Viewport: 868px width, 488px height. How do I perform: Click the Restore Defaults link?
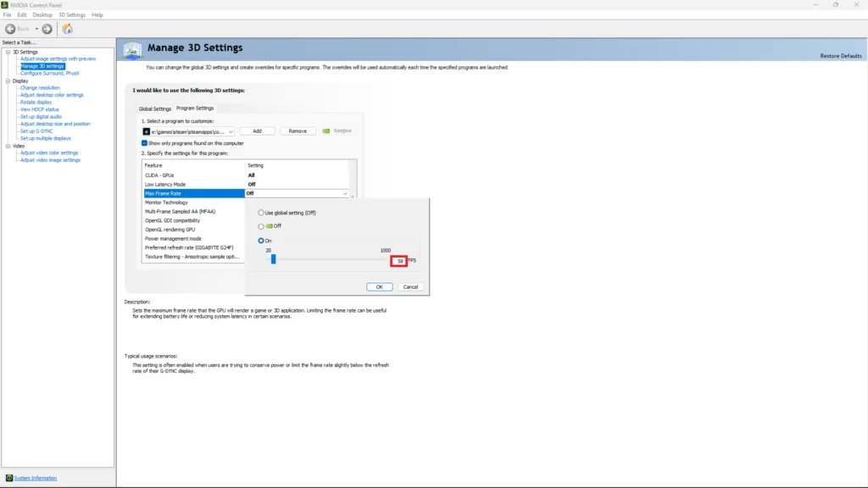point(841,56)
